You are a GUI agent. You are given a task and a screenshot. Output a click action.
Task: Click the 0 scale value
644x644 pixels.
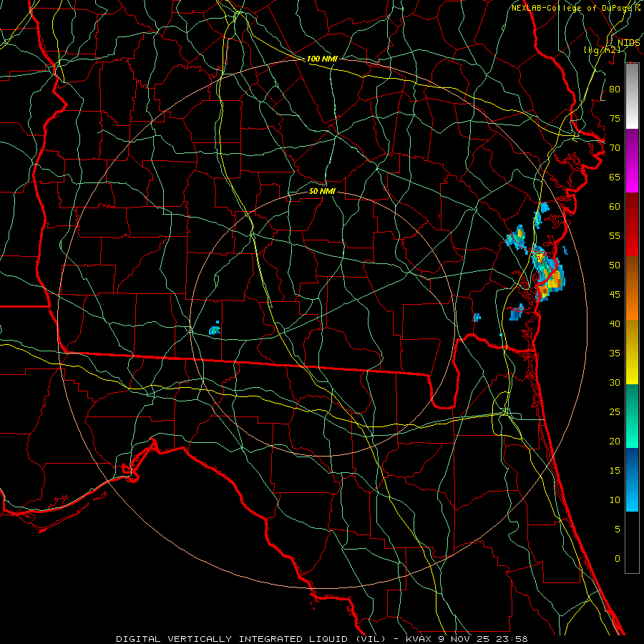pyautogui.click(x=618, y=559)
